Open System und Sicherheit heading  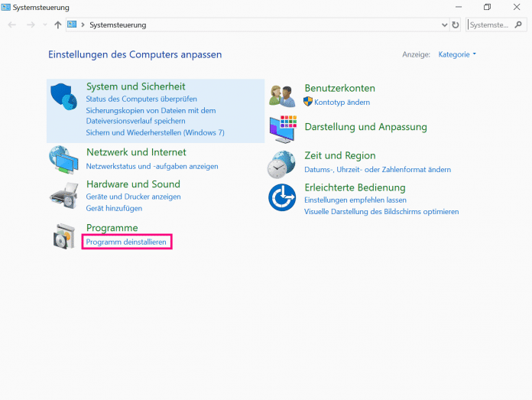point(136,86)
